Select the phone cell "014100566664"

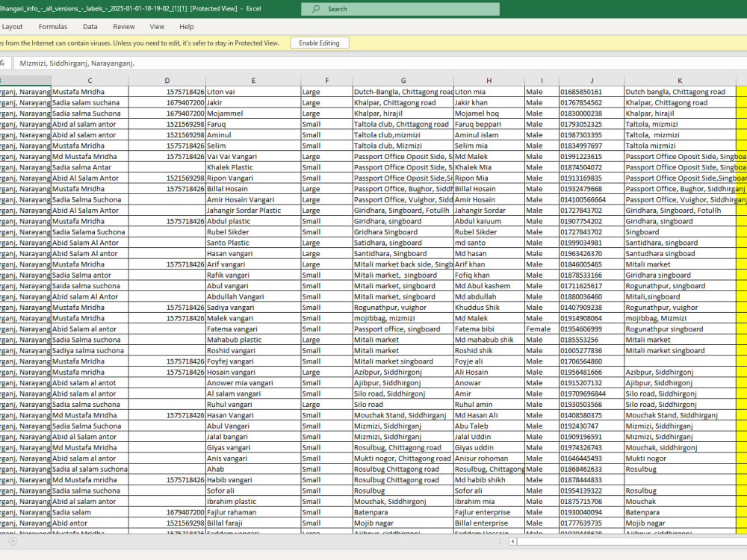(592, 199)
